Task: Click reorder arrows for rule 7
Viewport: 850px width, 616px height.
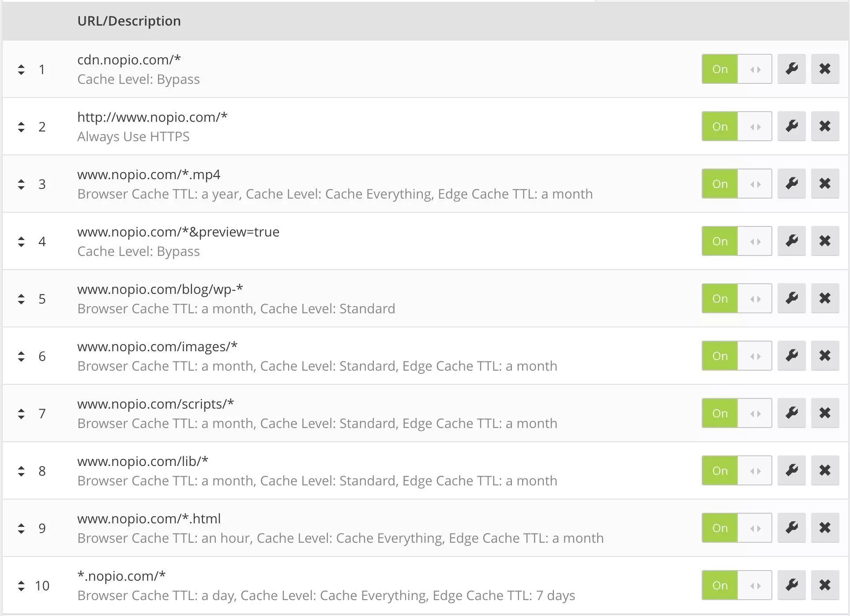Action: click(x=21, y=413)
